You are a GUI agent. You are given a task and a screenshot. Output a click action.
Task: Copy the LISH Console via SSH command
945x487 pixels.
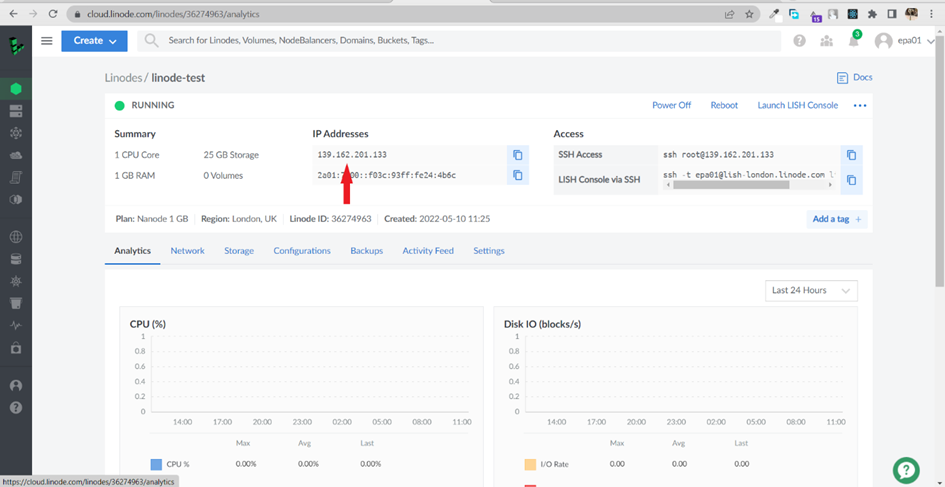point(852,180)
